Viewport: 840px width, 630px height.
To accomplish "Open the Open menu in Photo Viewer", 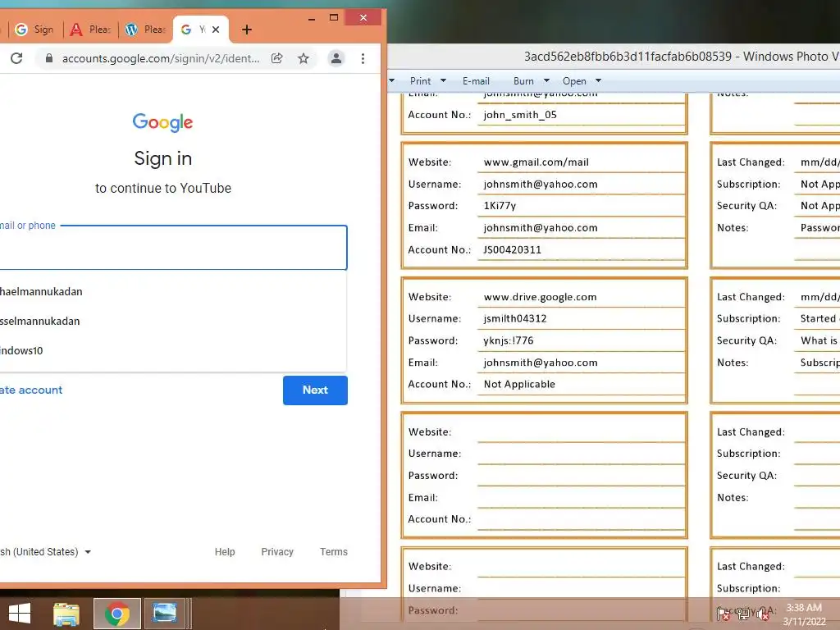I will 574,81.
